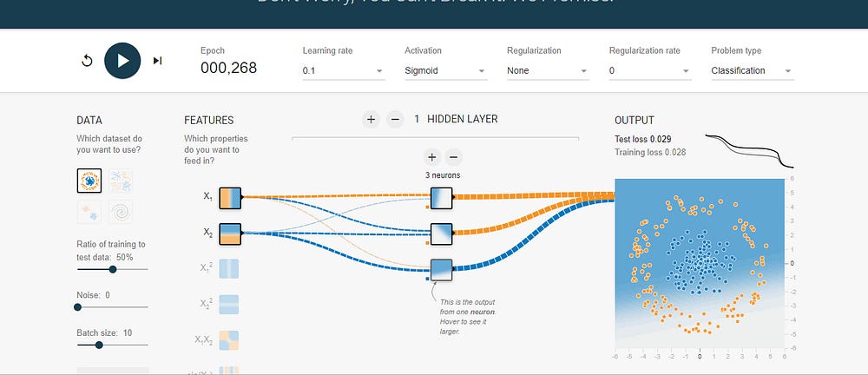This screenshot has width=868, height=375.
Task: Click the DATA heading
Action: (89, 120)
